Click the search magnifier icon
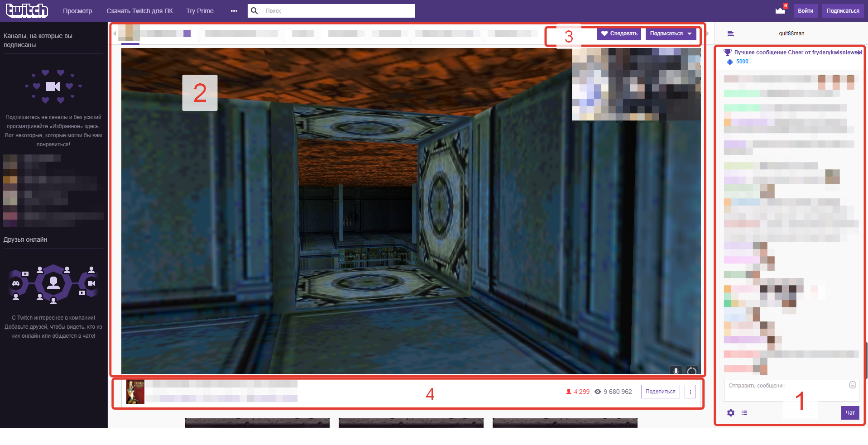The width and height of the screenshot is (868, 445). tap(254, 11)
